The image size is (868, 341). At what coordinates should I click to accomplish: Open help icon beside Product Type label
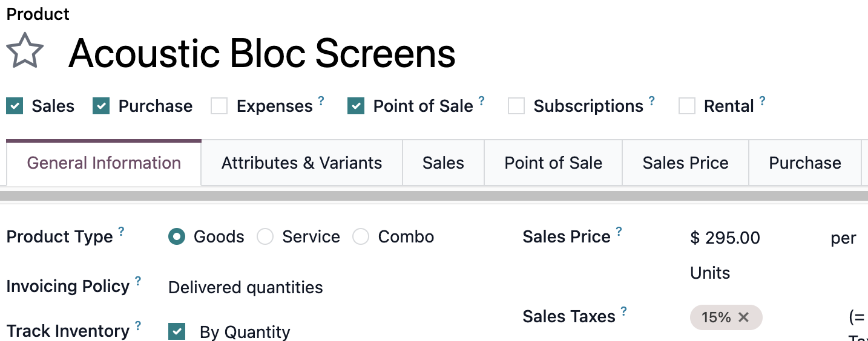(x=121, y=231)
